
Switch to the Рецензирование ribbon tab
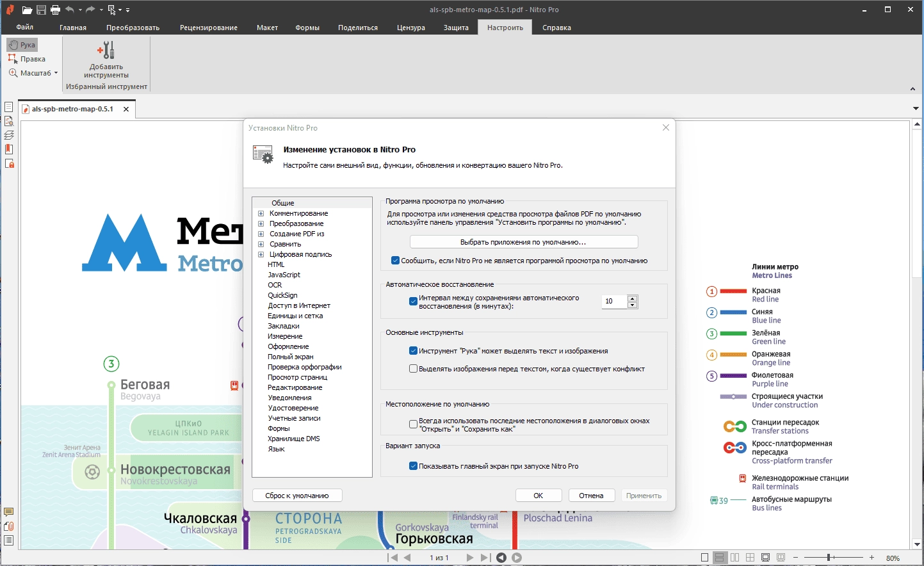tap(208, 28)
